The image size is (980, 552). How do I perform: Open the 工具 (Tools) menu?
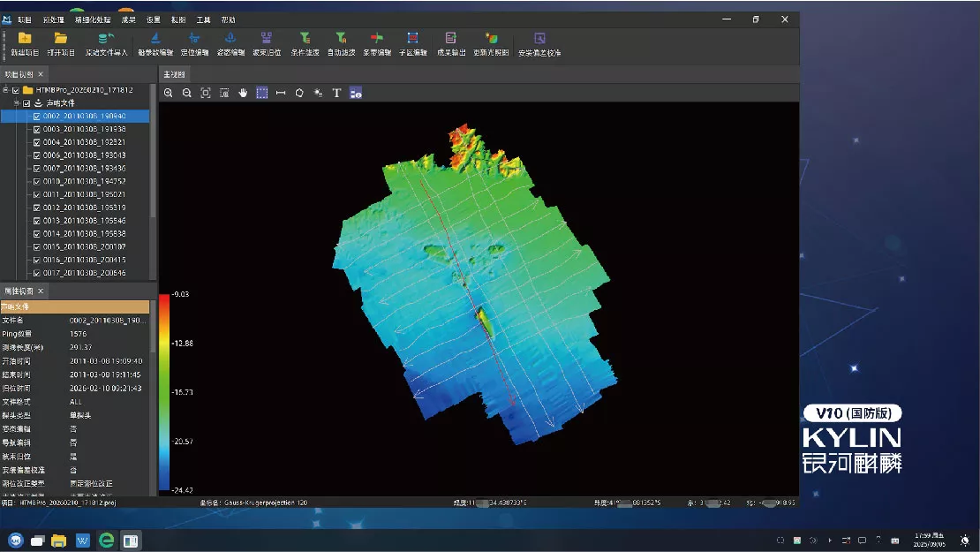click(x=203, y=20)
